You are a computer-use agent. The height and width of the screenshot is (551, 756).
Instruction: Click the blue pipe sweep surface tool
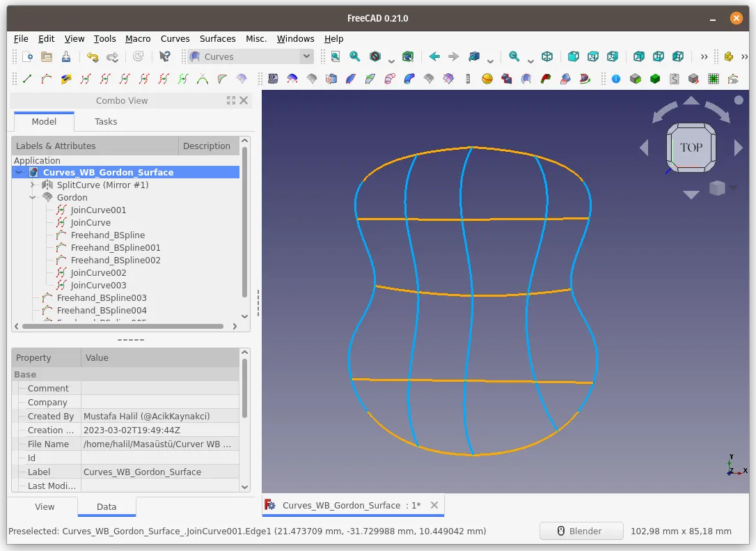point(409,79)
